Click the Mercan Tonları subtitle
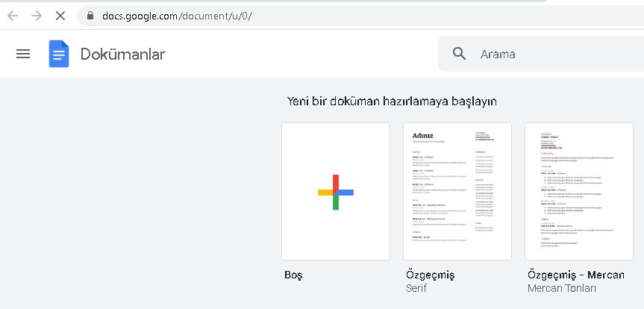Image resolution: width=644 pixels, height=309 pixels. (562, 288)
